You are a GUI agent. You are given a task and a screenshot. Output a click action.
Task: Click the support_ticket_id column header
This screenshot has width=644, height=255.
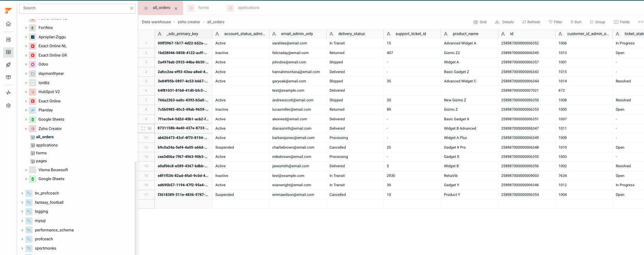pyautogui.click(x=412, y=34)
